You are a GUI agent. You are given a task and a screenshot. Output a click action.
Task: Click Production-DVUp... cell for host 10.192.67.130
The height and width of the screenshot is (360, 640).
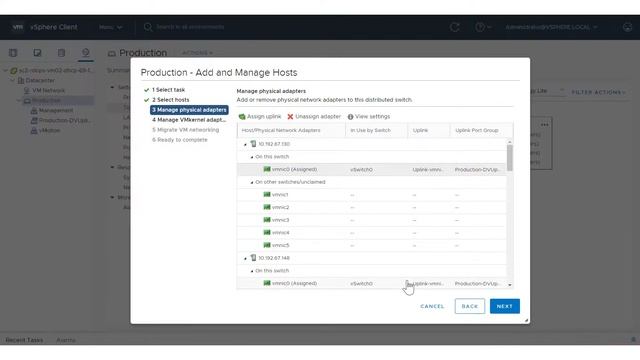point(477,169)
